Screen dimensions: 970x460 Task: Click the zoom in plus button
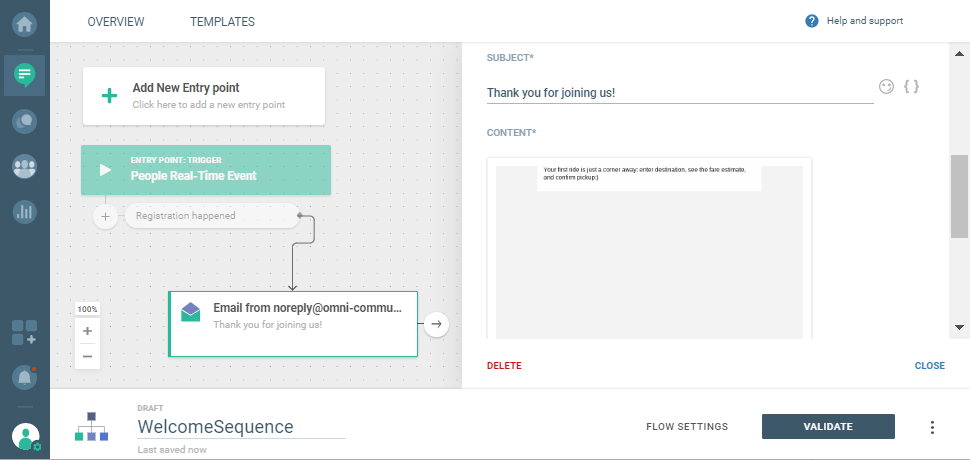(x=87, y=331)
